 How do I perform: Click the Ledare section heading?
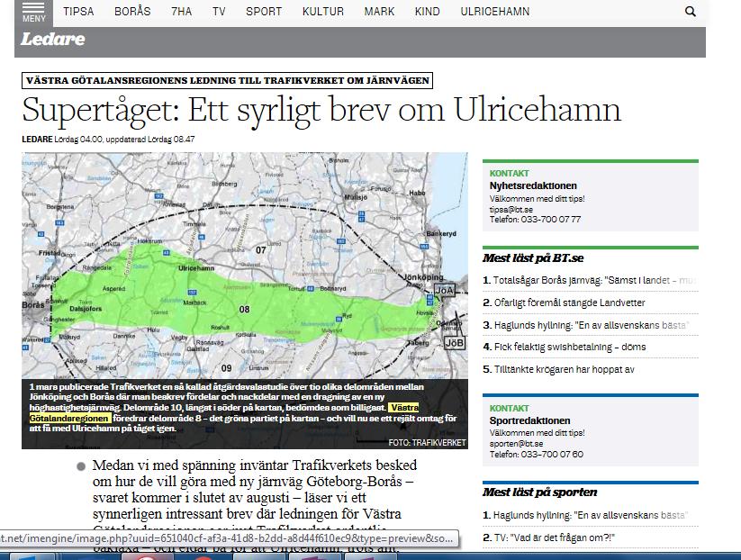click(53, 40)
